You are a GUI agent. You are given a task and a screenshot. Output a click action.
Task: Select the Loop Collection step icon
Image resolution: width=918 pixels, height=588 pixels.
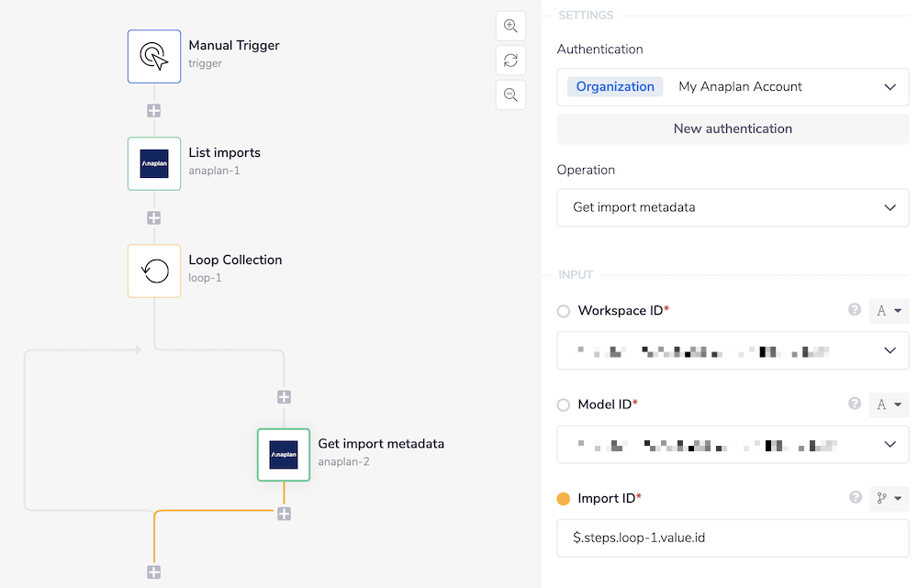coord(153,271)
